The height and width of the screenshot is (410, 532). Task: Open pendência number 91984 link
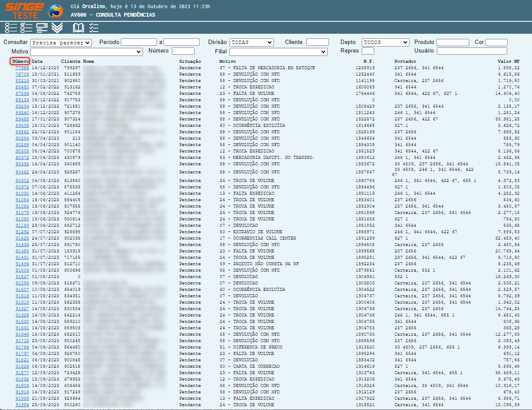click(22, 405)
